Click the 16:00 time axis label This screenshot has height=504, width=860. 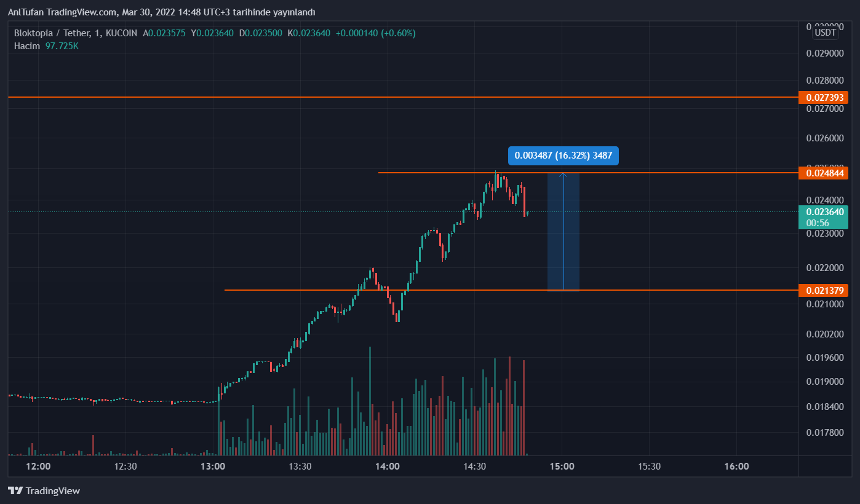coord(736,467)
